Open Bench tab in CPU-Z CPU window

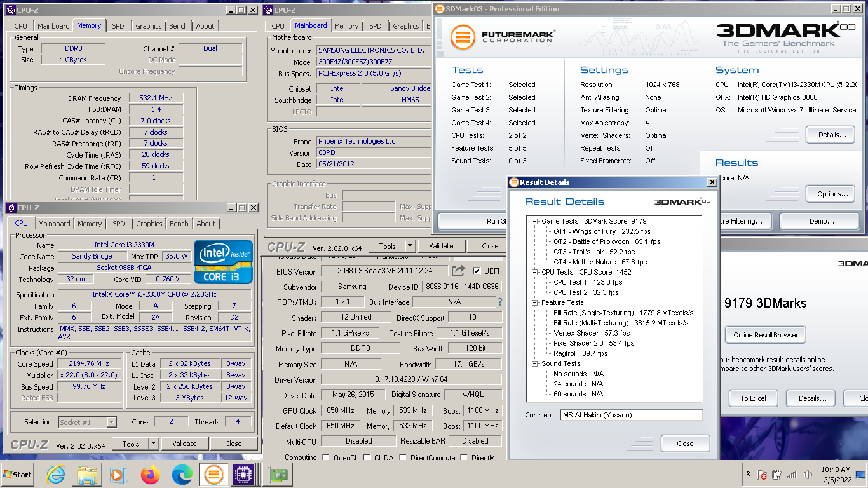[x=179, y=224]
